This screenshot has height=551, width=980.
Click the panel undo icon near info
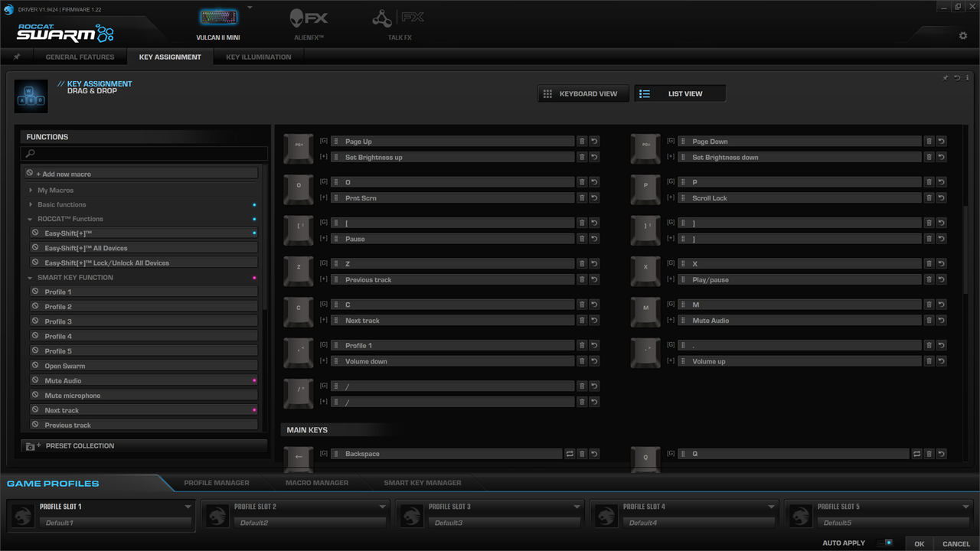(957, 77)
